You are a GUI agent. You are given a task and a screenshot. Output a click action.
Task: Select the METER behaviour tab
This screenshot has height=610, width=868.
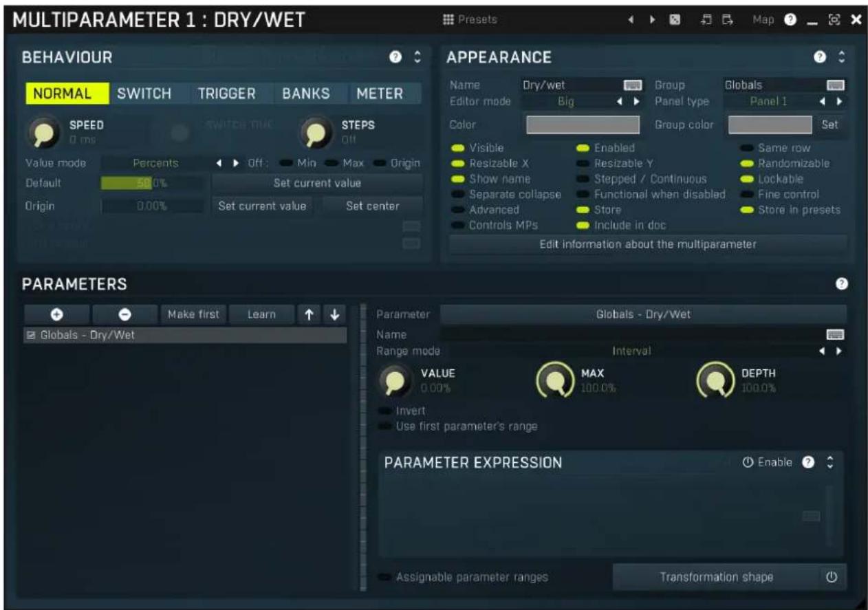click(380, 94)
